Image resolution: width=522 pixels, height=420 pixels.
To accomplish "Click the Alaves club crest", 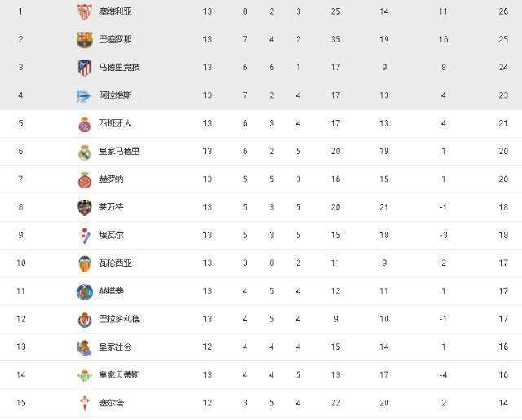I will tap(83, 96).
